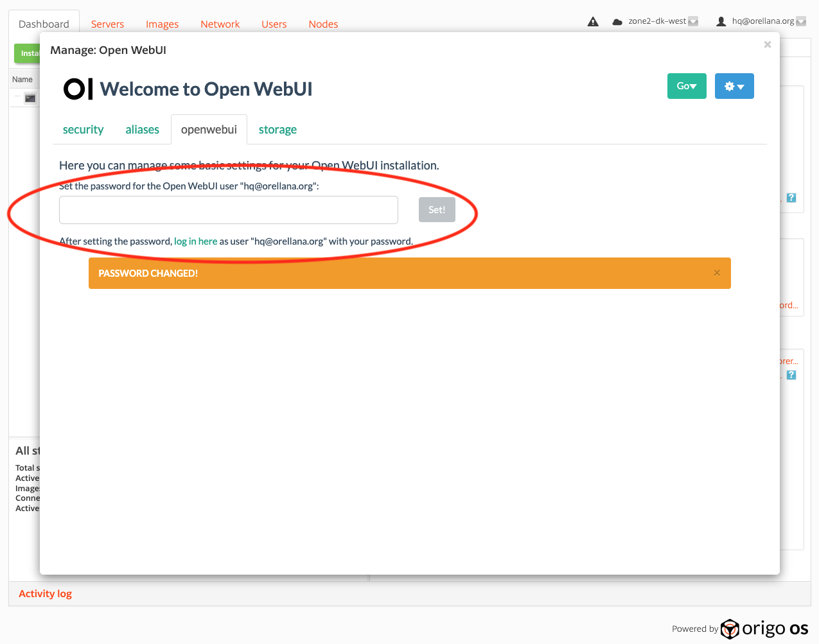Click the lower blue question mark help icon
This screenshot has height=644, width=819.
(x=791, y=375)
